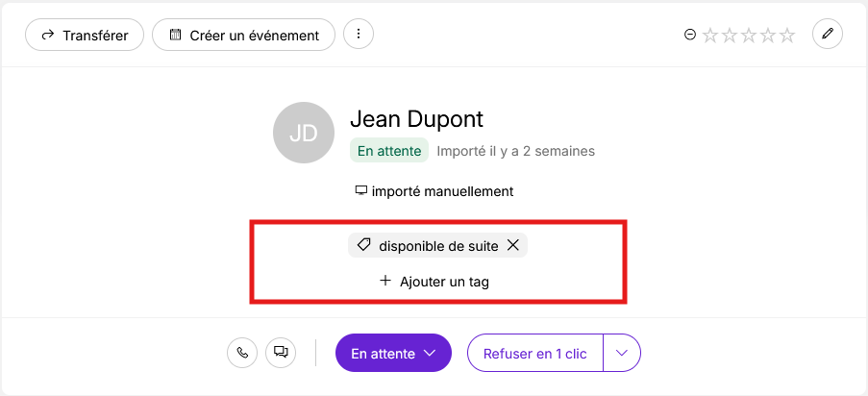
Task: Open Créer un événement
Action: pyautogui.click(x=243, y=35)
